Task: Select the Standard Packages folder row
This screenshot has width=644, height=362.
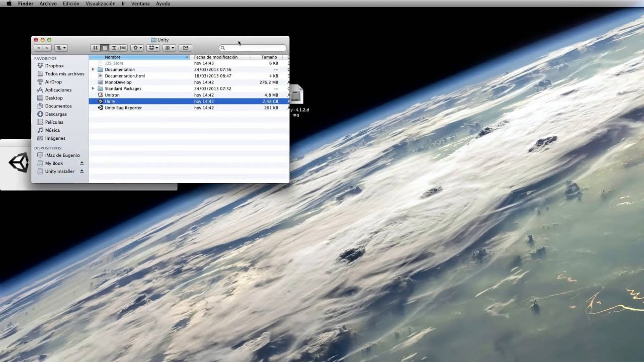Action: tap(189, 88)
